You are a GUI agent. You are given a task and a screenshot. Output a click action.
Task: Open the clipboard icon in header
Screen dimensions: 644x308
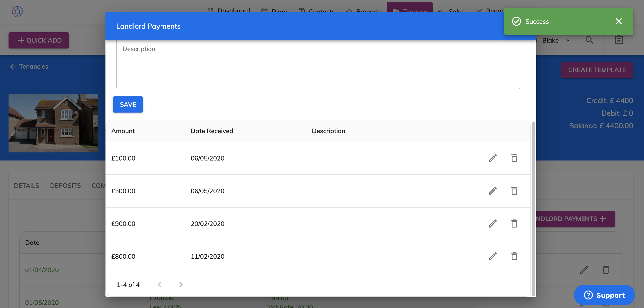click(618, 40)
